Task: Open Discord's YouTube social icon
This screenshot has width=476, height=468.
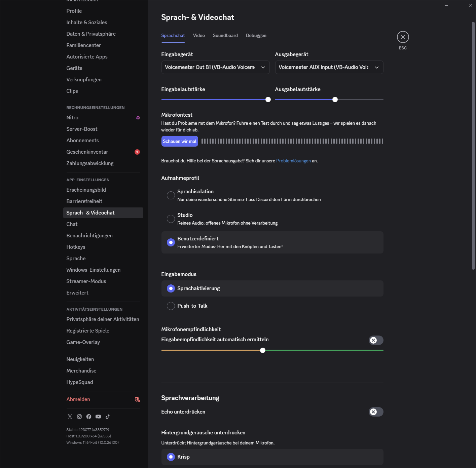Action: pyautogui.click(x=98, y=417)
